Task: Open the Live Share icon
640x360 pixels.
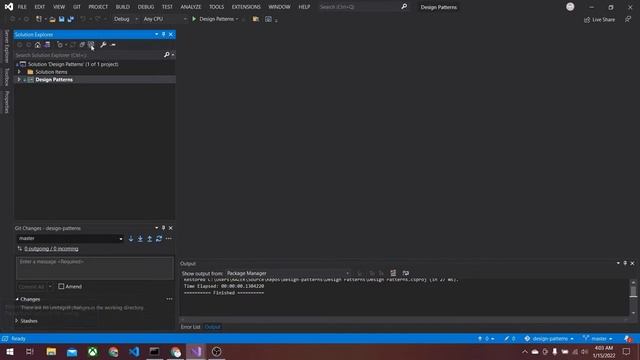Action: point(587,20)
